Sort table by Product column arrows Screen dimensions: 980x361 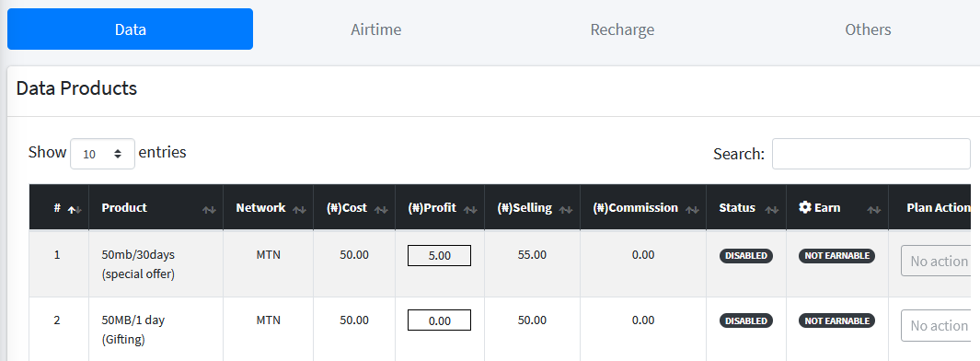[210, 210]
